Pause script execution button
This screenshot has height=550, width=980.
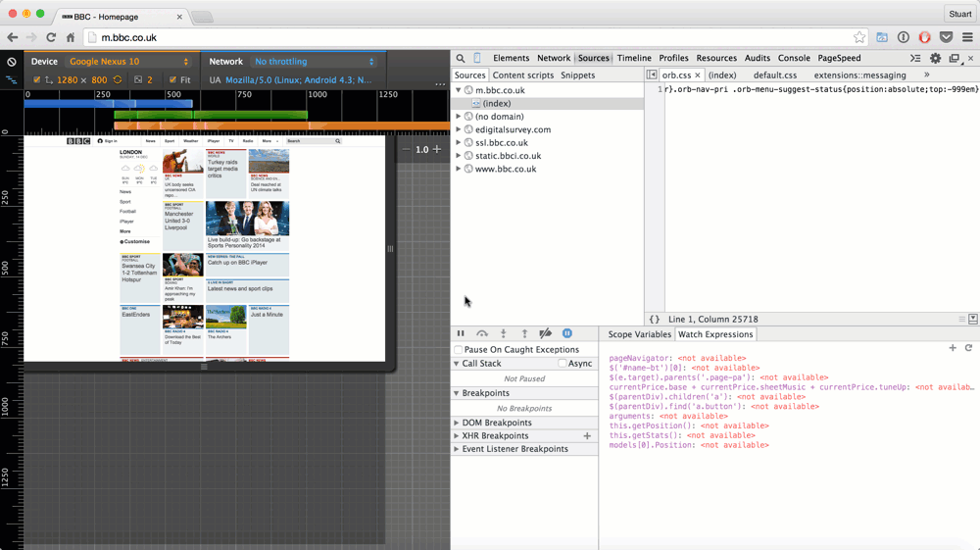coord(461,333)
